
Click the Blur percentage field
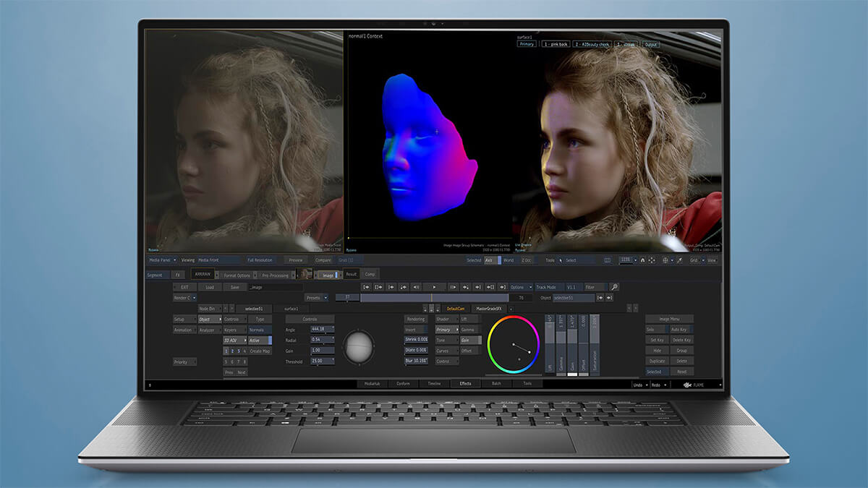click(416, 361)
